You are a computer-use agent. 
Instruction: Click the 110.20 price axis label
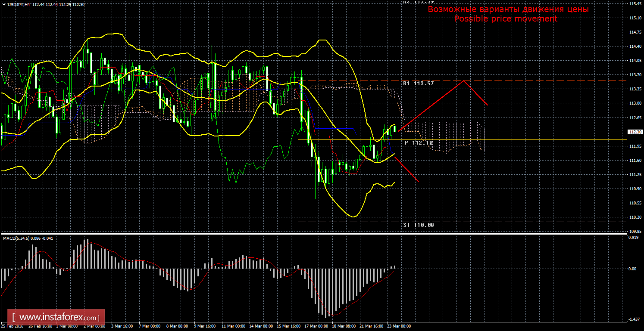[x=635, y=217]
